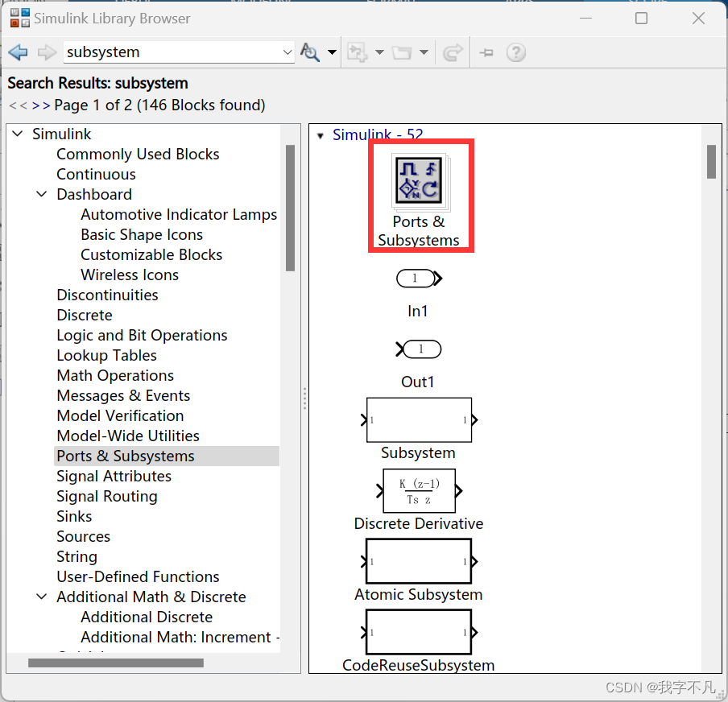Image resolution: width=728 pixels, height=702 pixels.
Task: Select Customizable Blocks item
Action: point(151,255)
